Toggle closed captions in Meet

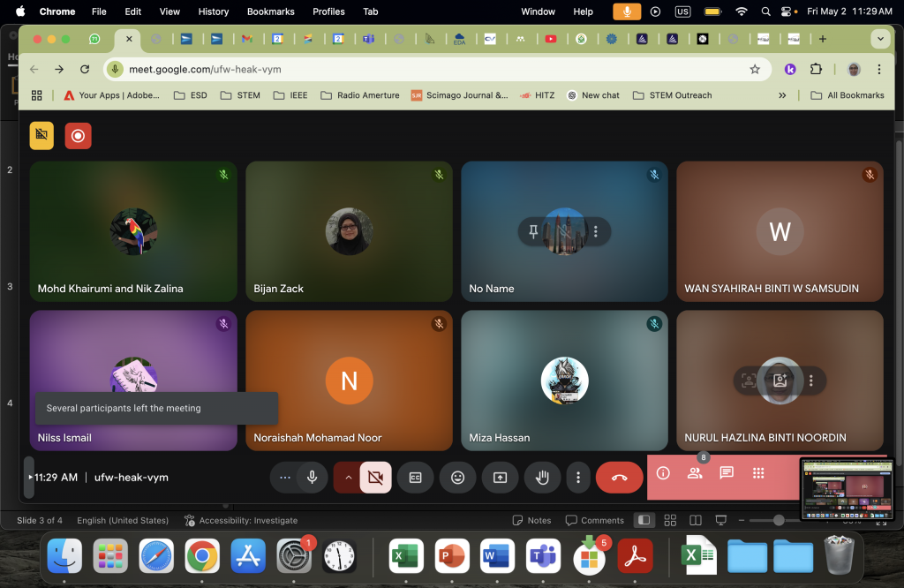(415, 478)
